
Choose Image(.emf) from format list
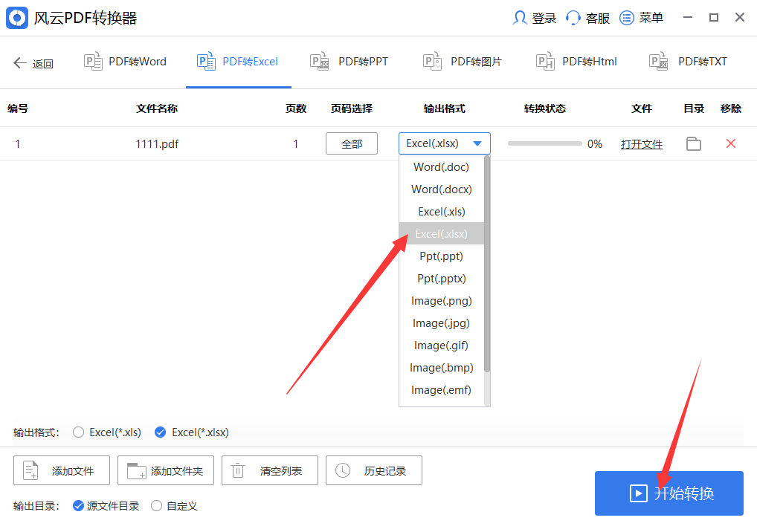[x=441, y=390]
